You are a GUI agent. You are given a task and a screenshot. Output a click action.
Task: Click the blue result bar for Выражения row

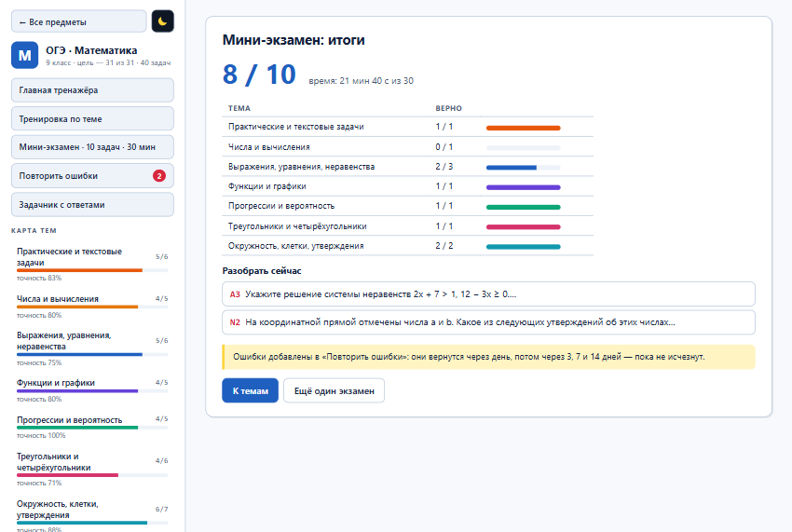coord(524,168)
